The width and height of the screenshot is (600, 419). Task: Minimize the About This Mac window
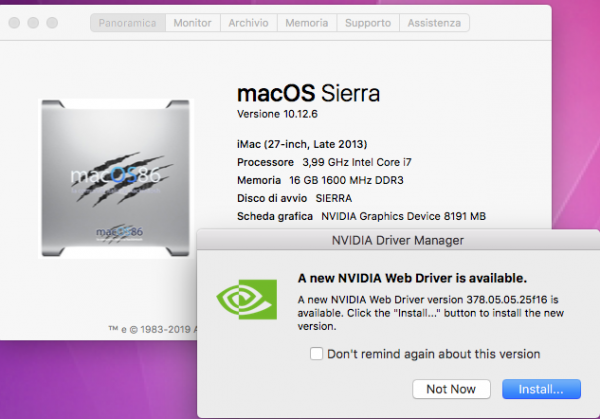33,23
